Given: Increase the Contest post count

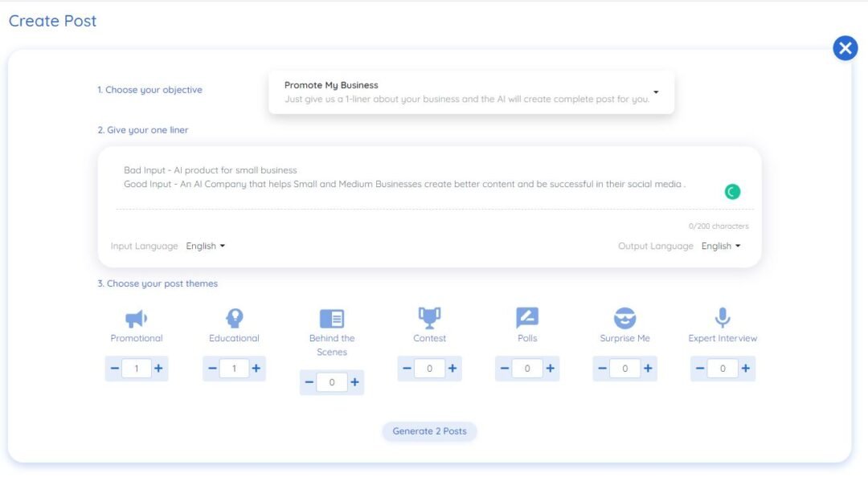Looking at the screenshot, I should pyautogui.click(x=452, y=369).
